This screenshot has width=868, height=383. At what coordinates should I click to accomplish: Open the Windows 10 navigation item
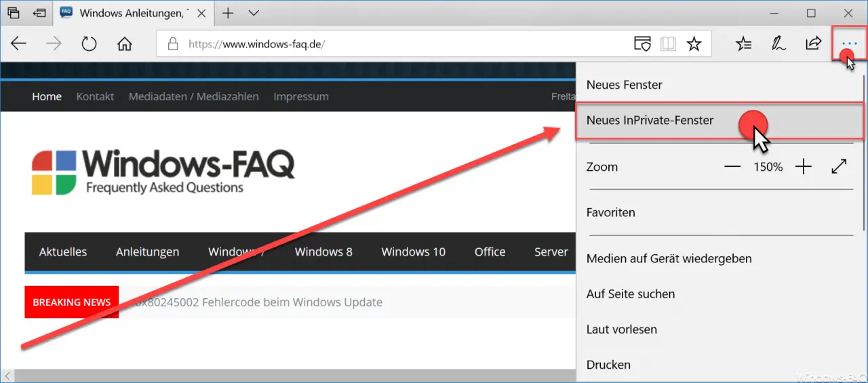(414, 251)
